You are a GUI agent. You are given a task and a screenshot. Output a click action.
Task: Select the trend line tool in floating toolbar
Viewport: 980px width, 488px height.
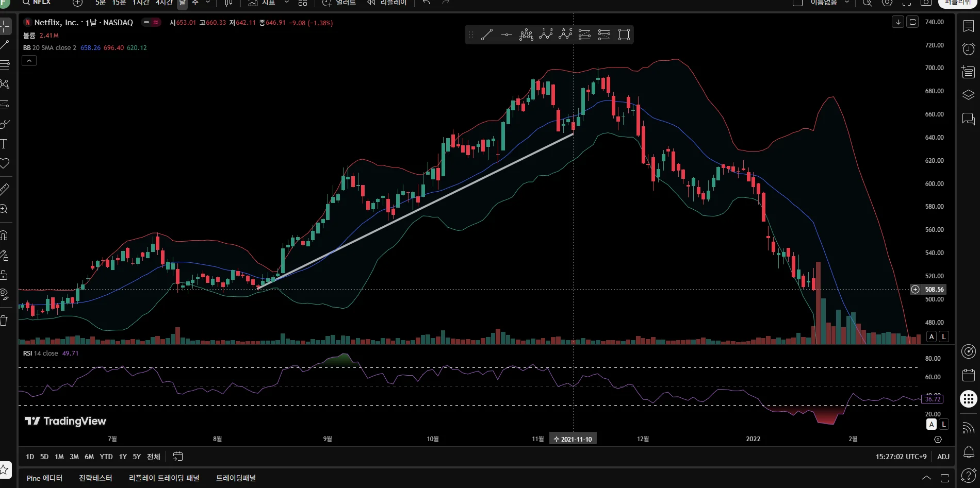[x=487, y=35]
